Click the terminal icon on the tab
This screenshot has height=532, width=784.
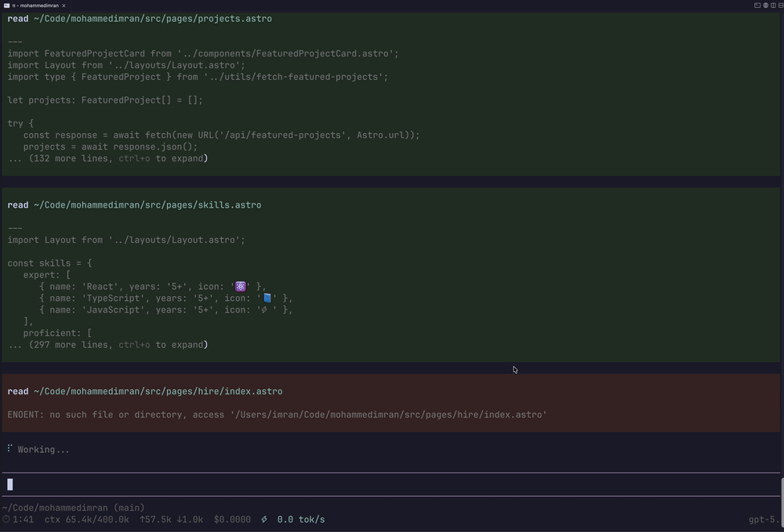coord(6,5)
